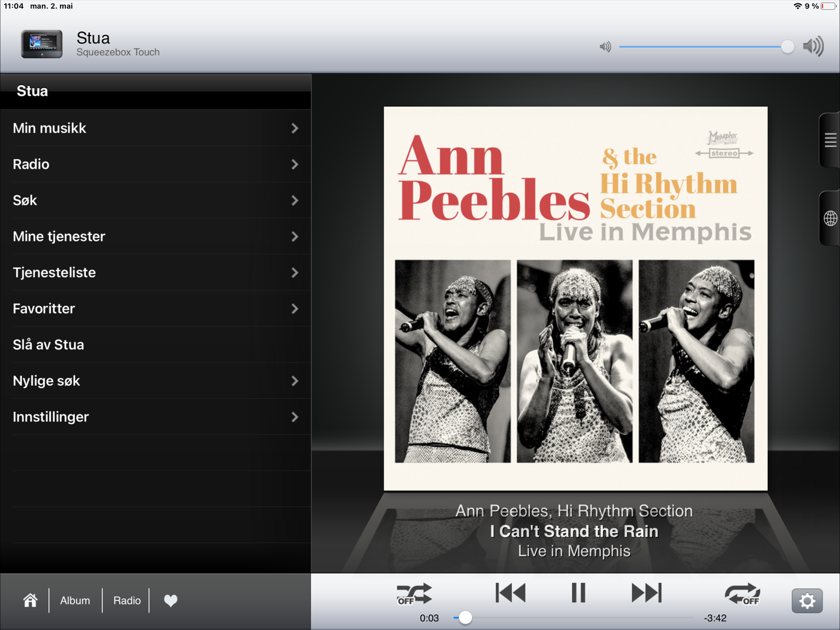The width and height of the screenshot is (840, 630).
Task: Adjust the volume slider knob
Action: click(x=788, y=47)
